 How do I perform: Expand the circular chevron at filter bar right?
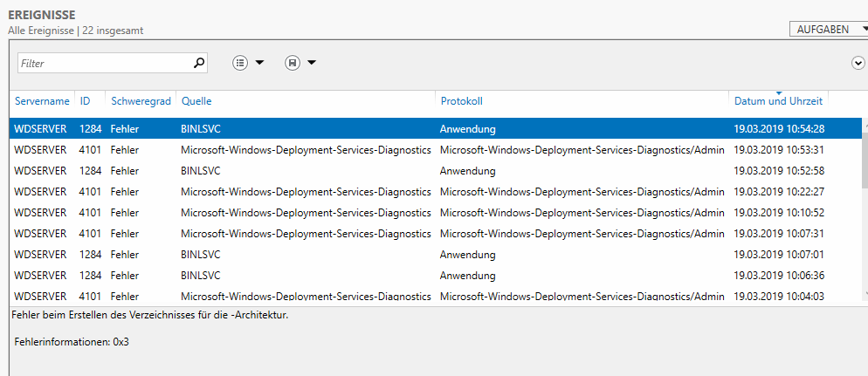[x=858, y=63]
